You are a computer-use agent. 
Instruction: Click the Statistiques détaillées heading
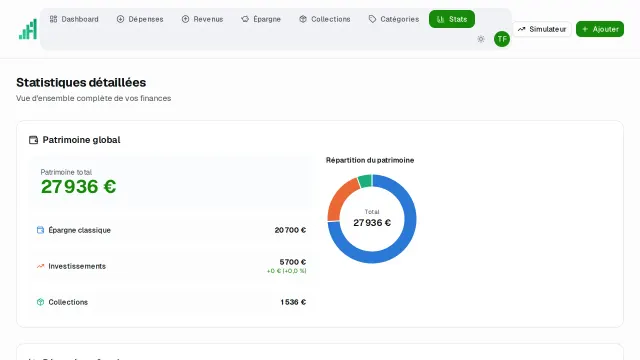click(x=81, y=82)
